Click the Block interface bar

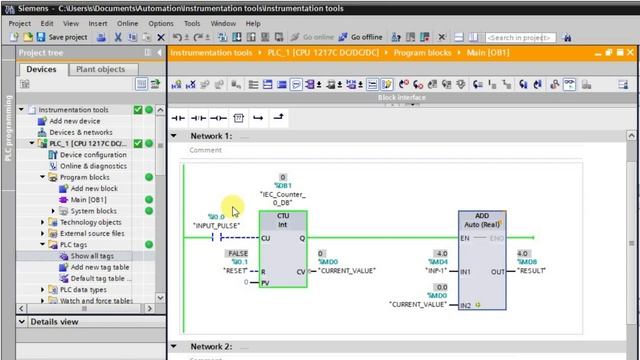click(402, 98)
